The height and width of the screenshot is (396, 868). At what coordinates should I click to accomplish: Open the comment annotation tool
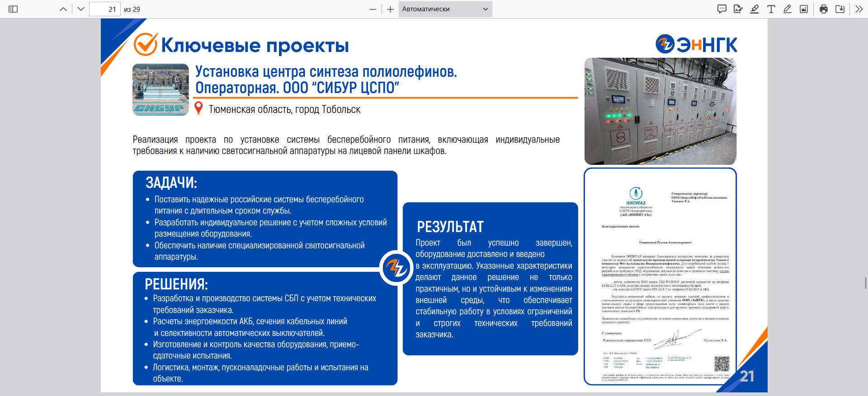point(722,9)
